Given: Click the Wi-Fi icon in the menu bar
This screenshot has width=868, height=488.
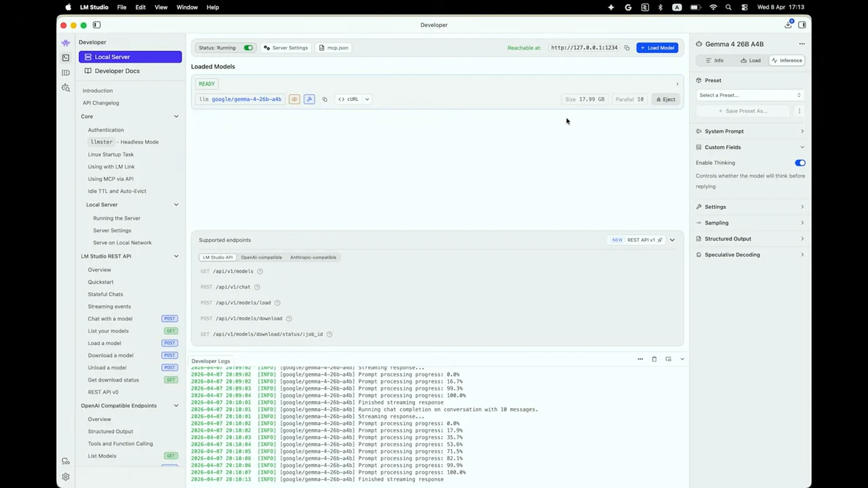Looking at the screenshot, I should 713,7.
